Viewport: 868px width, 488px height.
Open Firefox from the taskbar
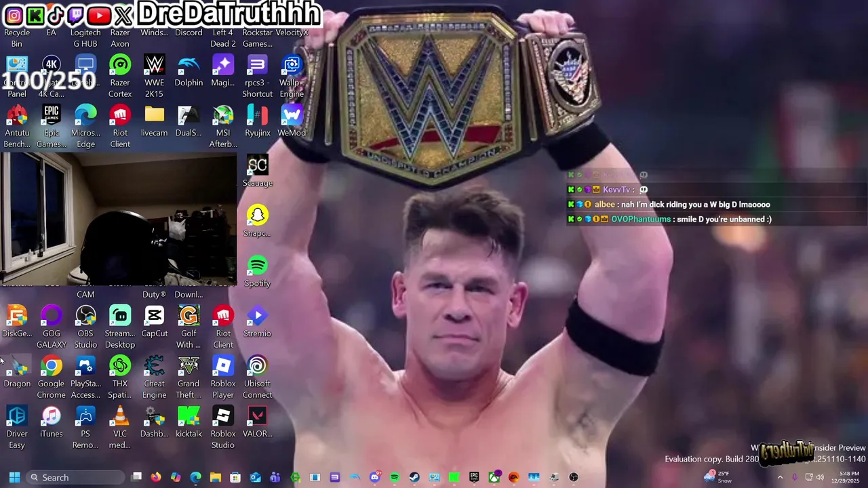pyautogui.click(x=156, y=477)
